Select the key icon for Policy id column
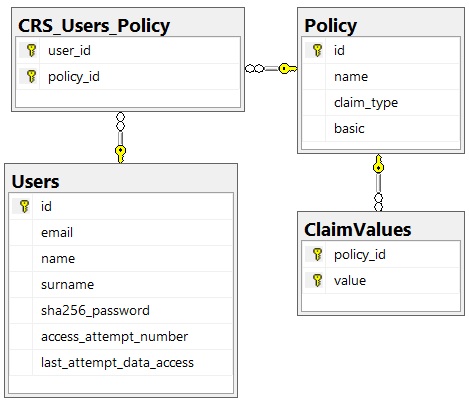Viewport: 469px width, 401px height. click(317, 50)
